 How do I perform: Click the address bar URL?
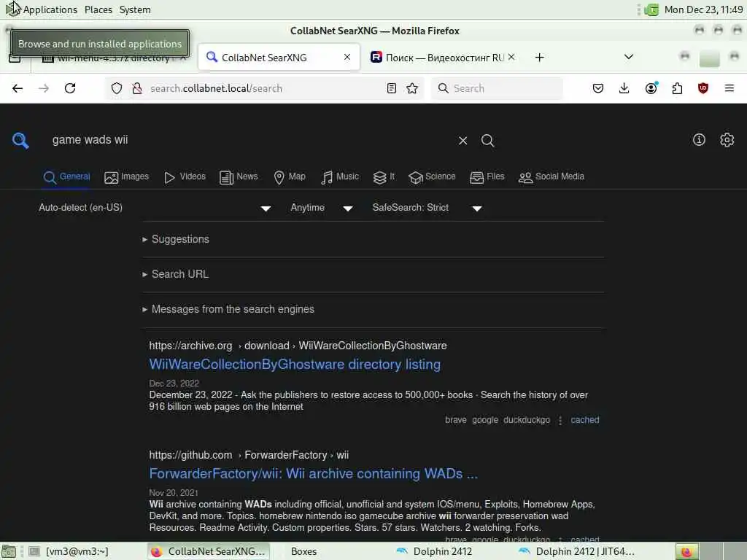click(216, 88)
